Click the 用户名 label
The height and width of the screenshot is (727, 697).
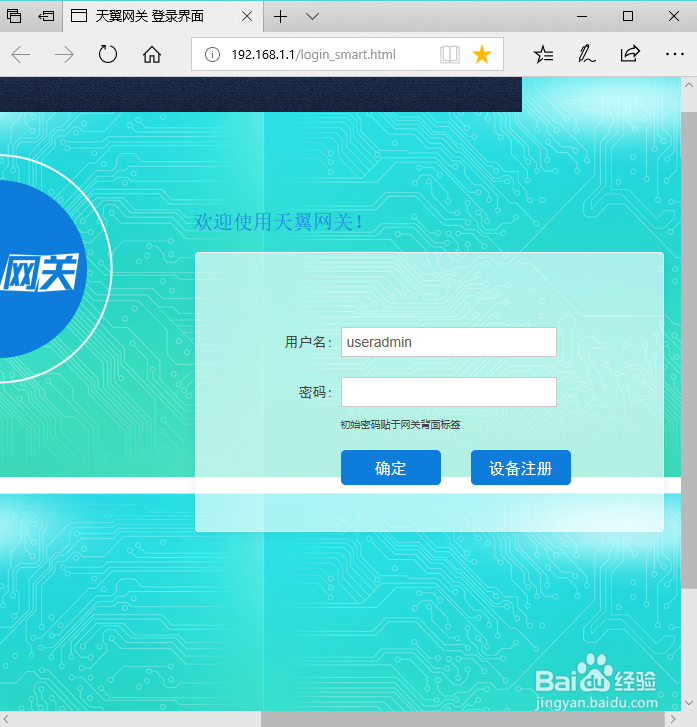[308, 343]
